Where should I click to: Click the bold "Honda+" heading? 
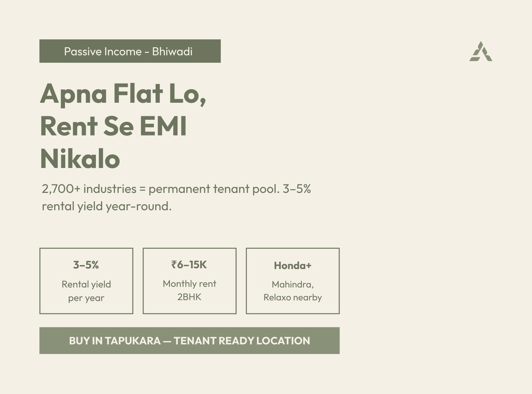tap(293, 265)
